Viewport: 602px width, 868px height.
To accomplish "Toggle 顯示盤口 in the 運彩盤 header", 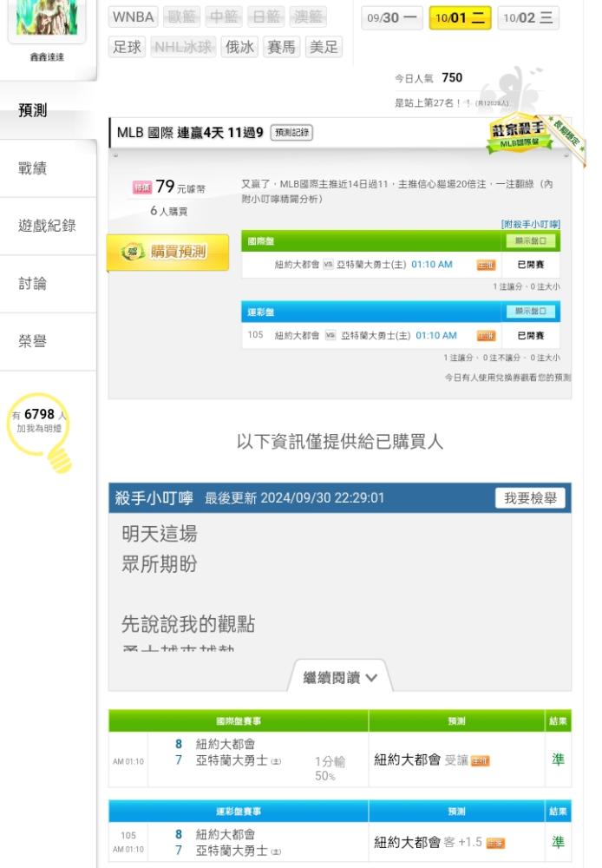I will pyautogui.click(x=531, y=312).
